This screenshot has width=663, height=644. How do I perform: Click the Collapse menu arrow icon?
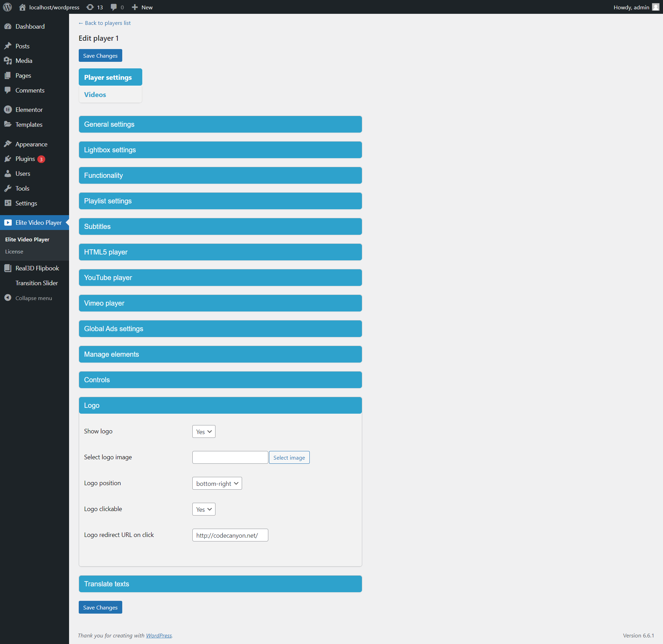(8, 298)
